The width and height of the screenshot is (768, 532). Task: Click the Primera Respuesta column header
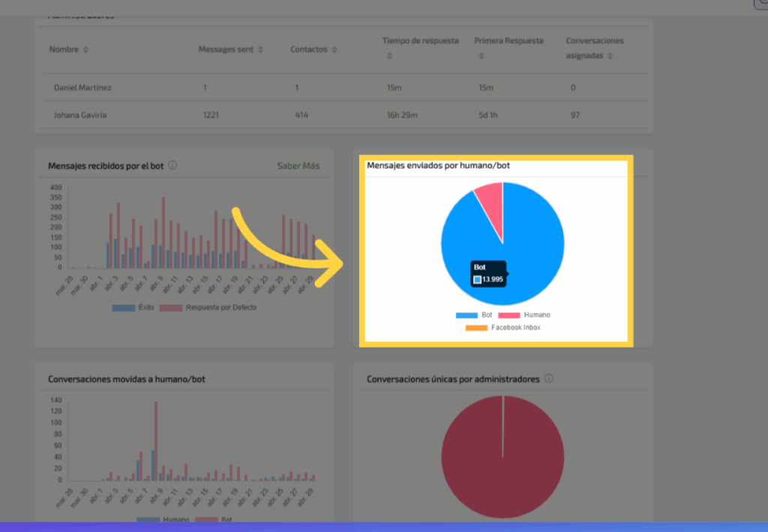tap(508, 40)
